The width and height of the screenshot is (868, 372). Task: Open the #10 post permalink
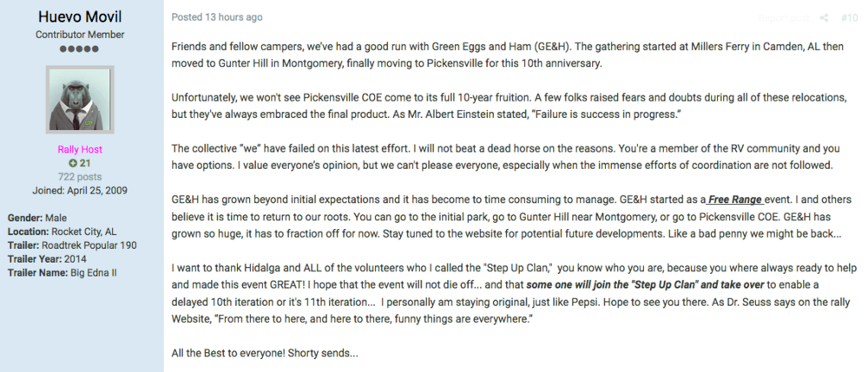pyautogui.click(x=849, y=17)
